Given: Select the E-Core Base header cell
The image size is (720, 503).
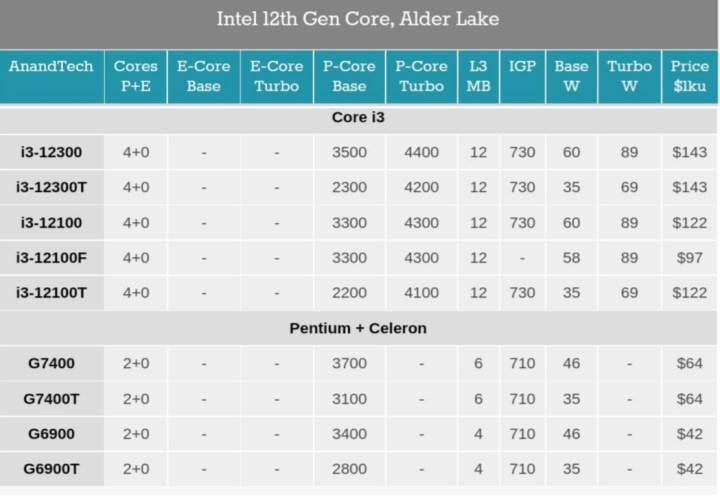Looking at the screenshot, I should (x=204, y=75).
